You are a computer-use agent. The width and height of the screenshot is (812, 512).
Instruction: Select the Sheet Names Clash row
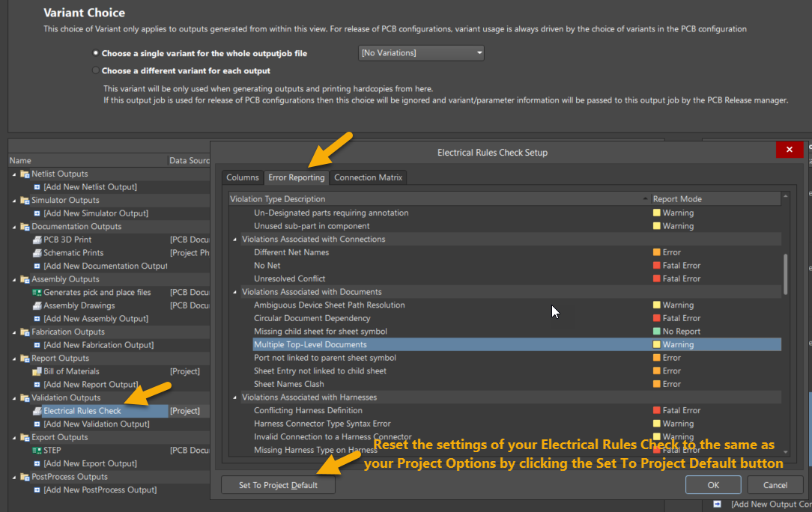click(x=517, y=384)
